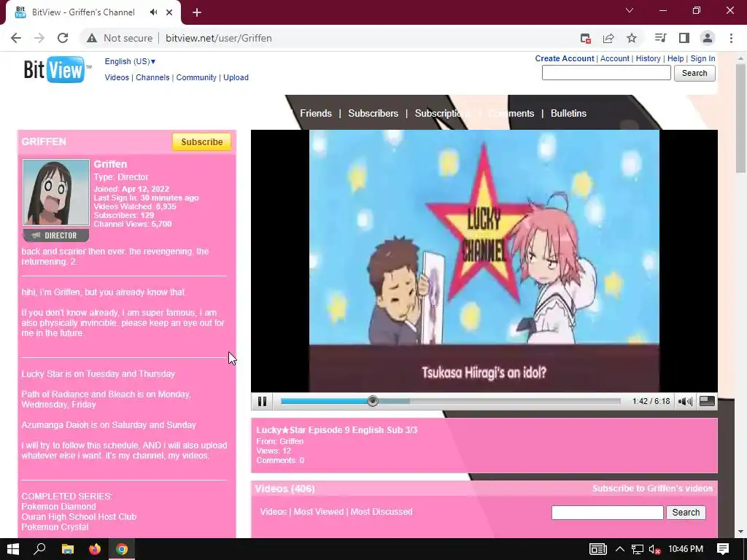Open the Community page
747x560 pixels.
click(x=196, y=77)
